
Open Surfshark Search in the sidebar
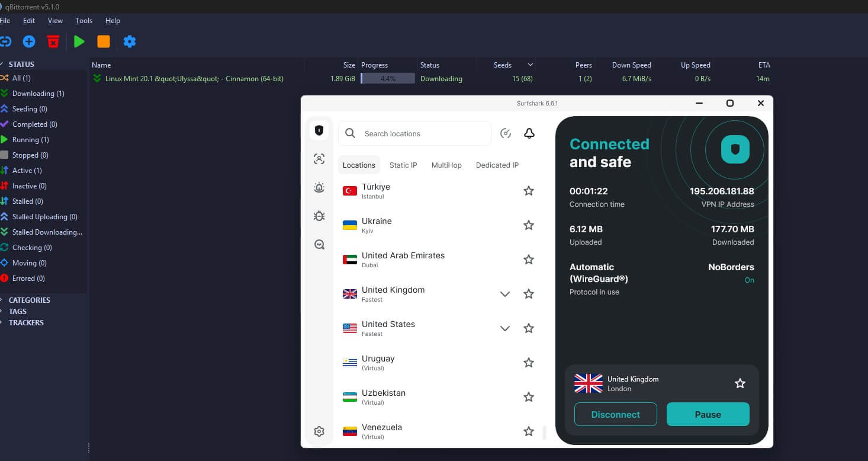coord(319,244)
